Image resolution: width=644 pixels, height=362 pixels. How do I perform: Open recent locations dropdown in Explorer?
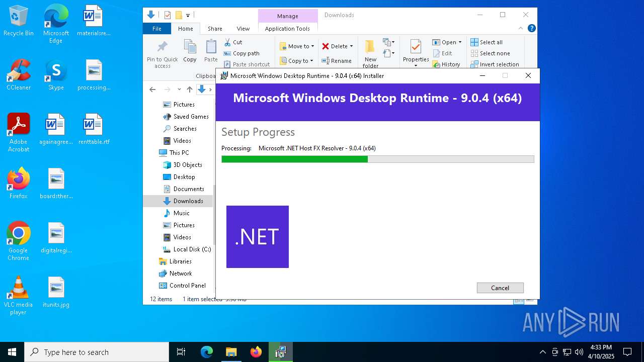[179, 89]
